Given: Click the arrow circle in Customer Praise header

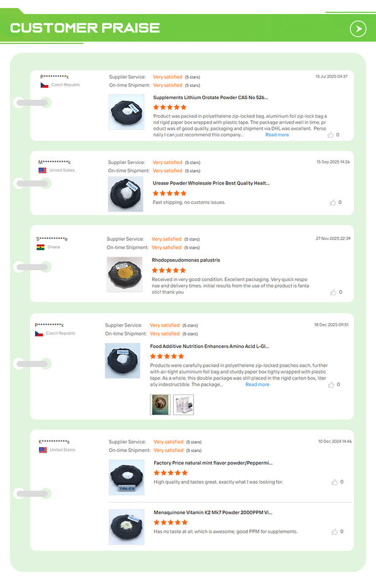Looking at the screenshot, I should (358, 29).
